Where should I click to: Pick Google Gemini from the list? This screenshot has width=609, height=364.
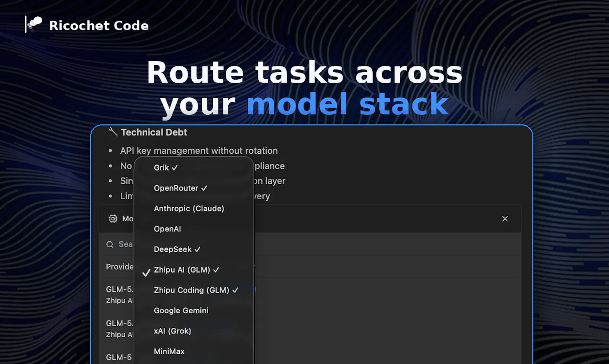click(194, 311)
